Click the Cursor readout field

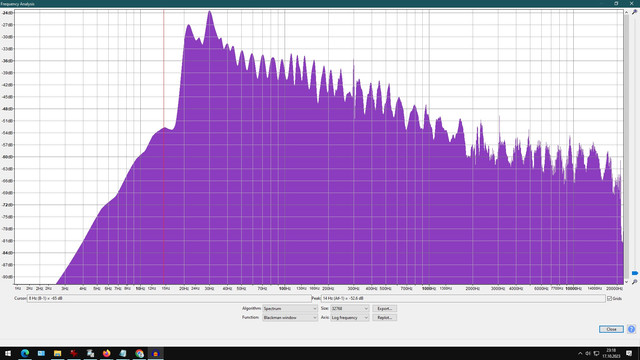(169, 298)
